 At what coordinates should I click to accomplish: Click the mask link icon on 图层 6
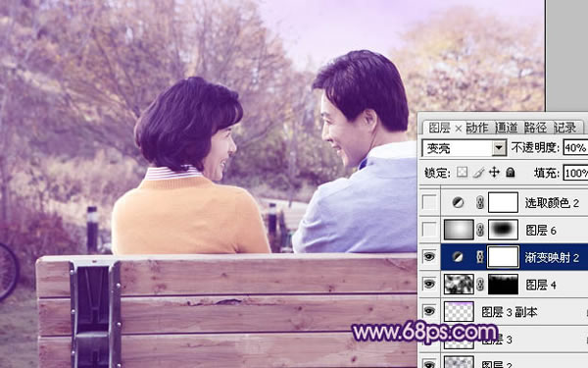tap(480, 230)
